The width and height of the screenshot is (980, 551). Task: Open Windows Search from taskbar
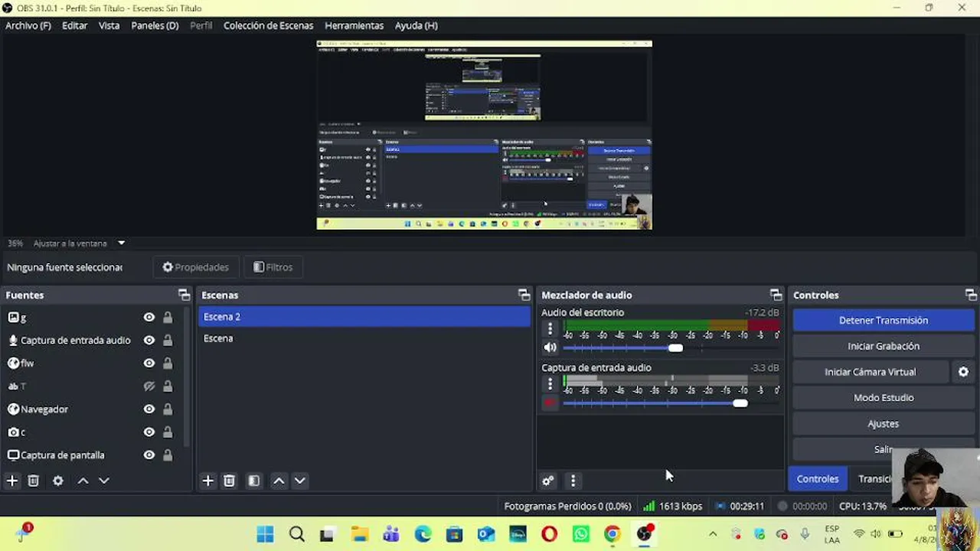tap(297, 534)
